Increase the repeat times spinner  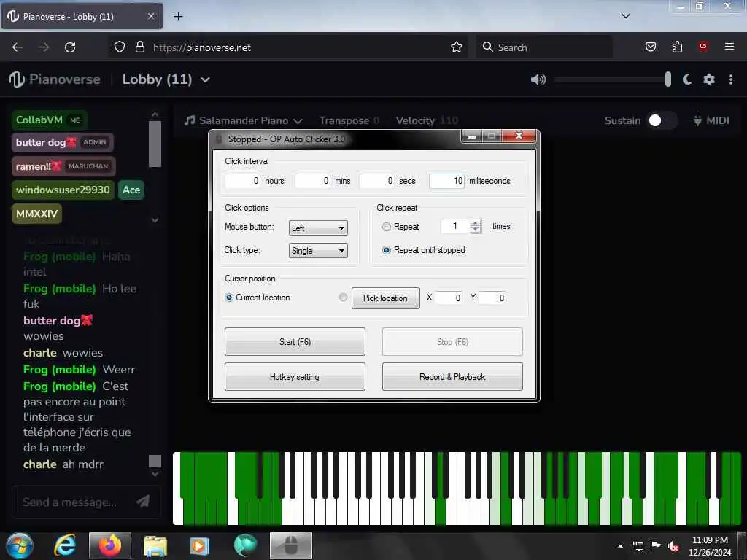475,223
